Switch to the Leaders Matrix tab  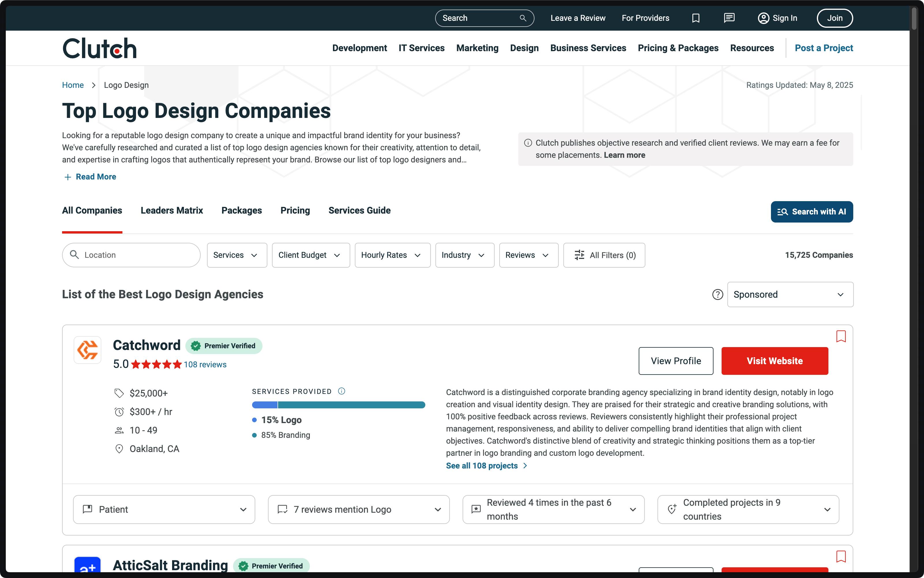172,211
